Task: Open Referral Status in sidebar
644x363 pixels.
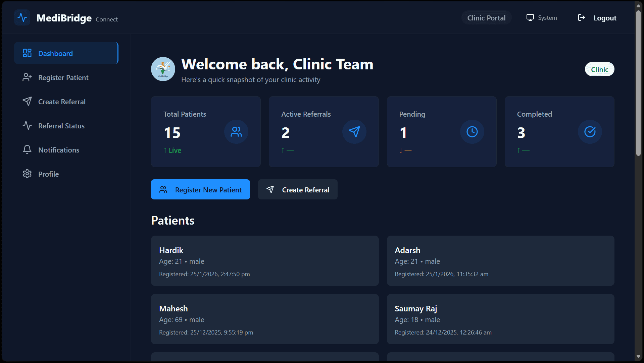Action: (x=66, y=126)
